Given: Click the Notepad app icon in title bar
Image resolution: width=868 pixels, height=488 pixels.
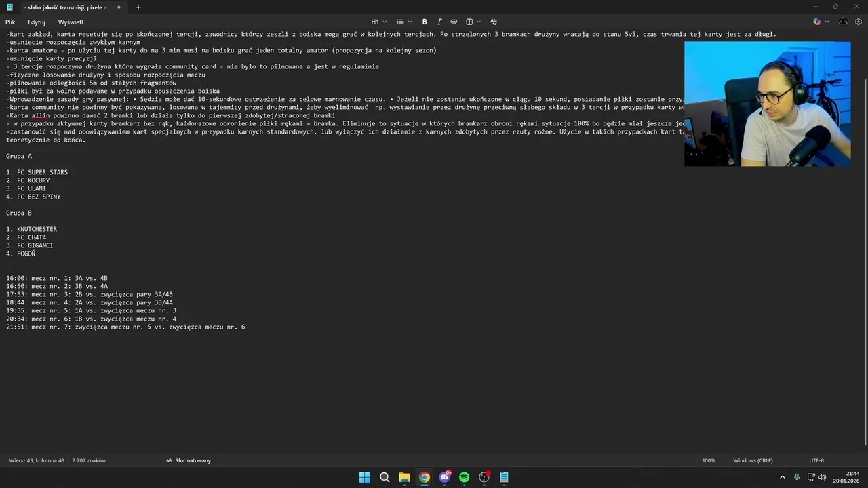Looking at the screenshot, I should [x=9, y=7].
